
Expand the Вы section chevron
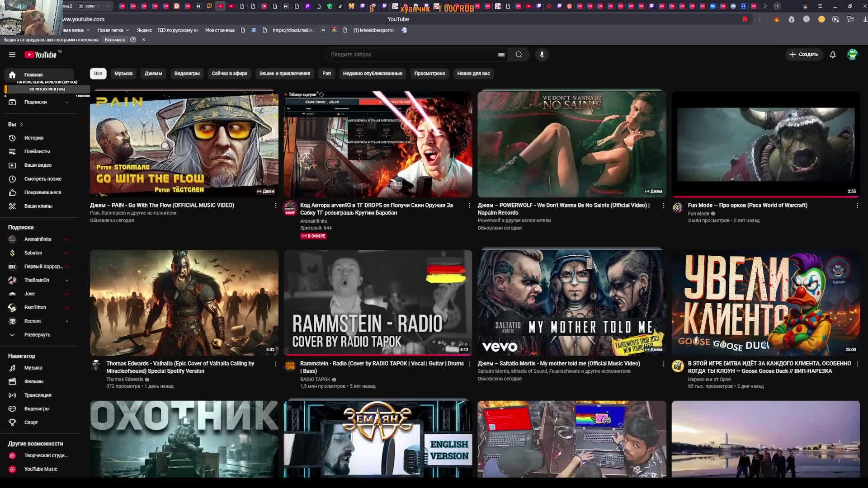(21, 124)
